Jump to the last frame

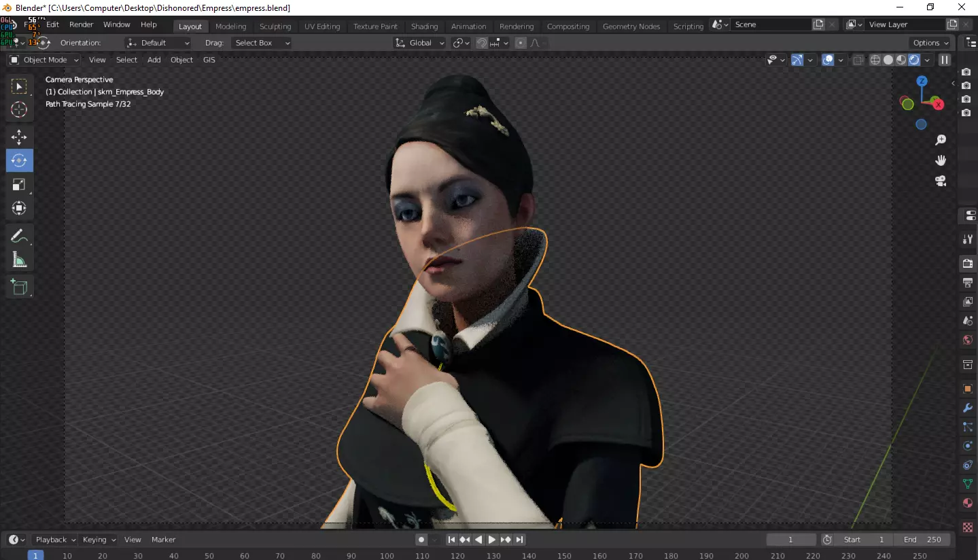pos(519,540)
